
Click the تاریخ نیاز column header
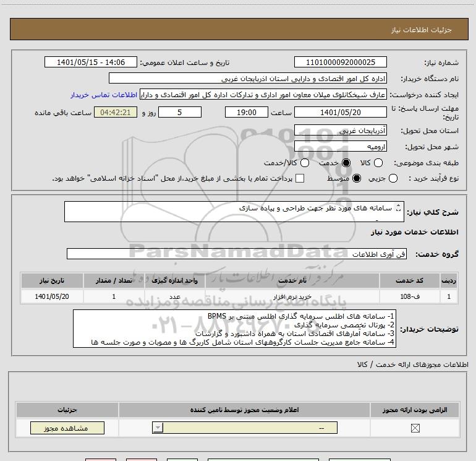pyautogui.click(x=52, y=280)
